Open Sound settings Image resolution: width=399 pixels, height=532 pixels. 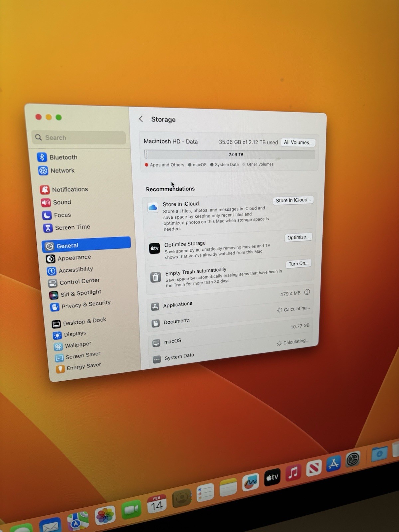(x=57, y=202)
